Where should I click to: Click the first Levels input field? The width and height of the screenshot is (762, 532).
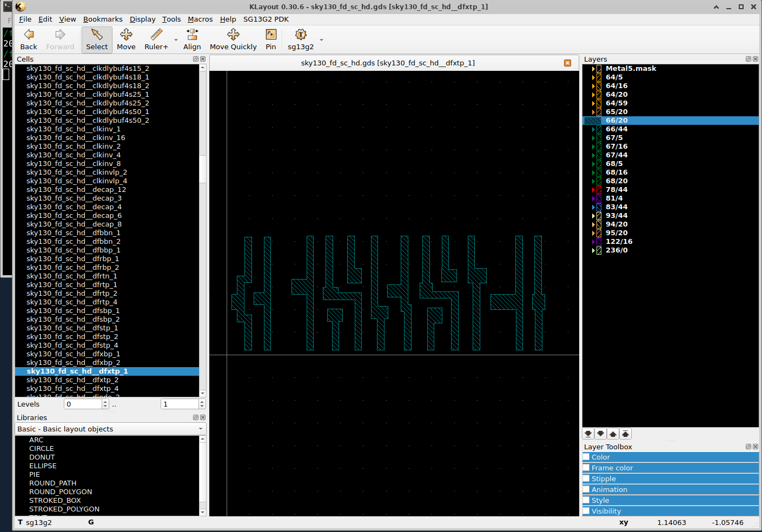[83, 404]
